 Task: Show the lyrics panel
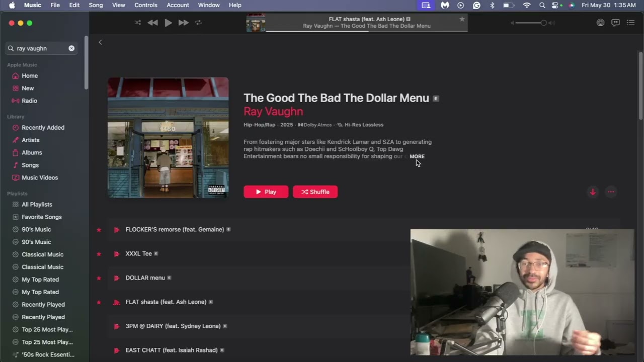pyautogui.click(x=615, y=23)
